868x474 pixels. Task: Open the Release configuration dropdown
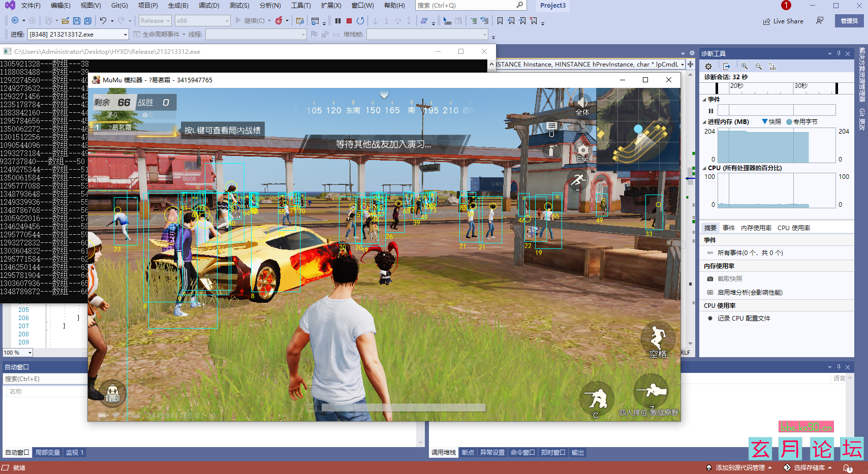(x=155, y=21)
